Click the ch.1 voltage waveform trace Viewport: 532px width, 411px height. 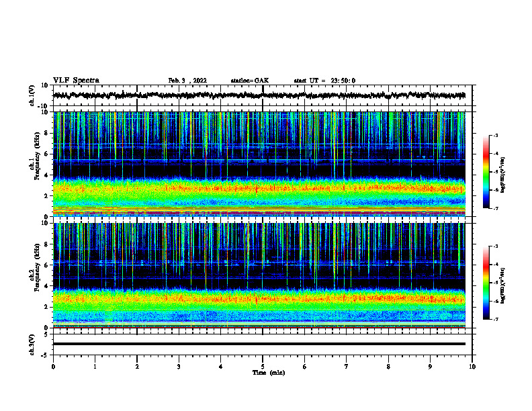tap(259, 95)
